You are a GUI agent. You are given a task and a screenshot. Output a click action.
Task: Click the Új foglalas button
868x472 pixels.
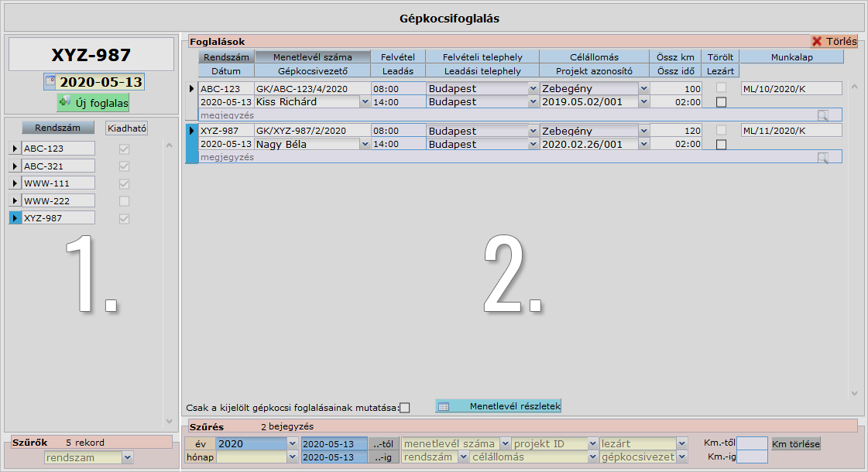coord(93,102)
